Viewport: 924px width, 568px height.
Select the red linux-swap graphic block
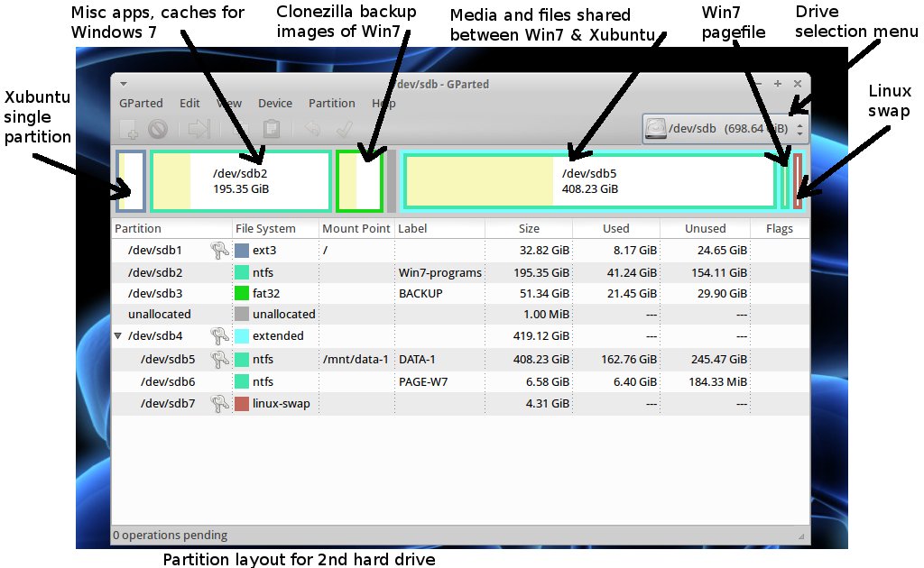pos(798,181)
